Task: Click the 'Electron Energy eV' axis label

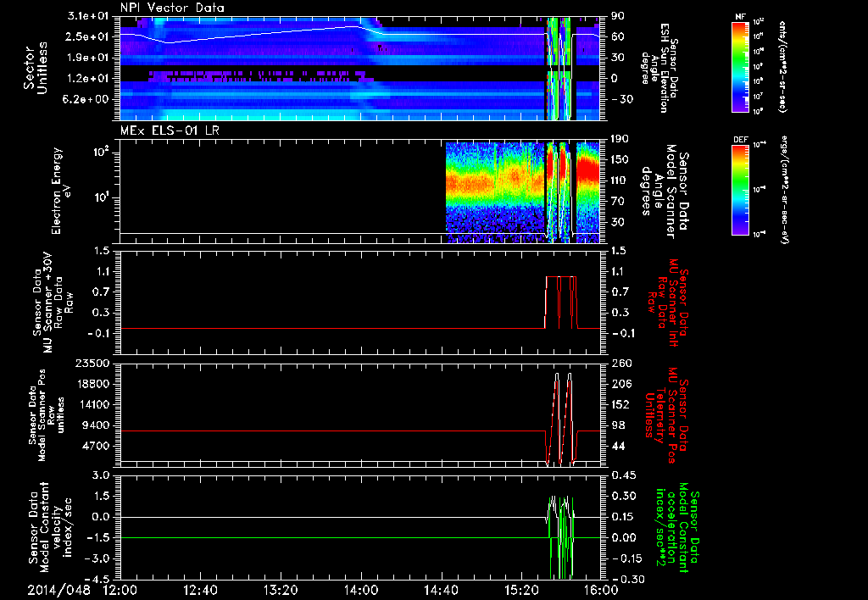Action: [x=61, y=191]
